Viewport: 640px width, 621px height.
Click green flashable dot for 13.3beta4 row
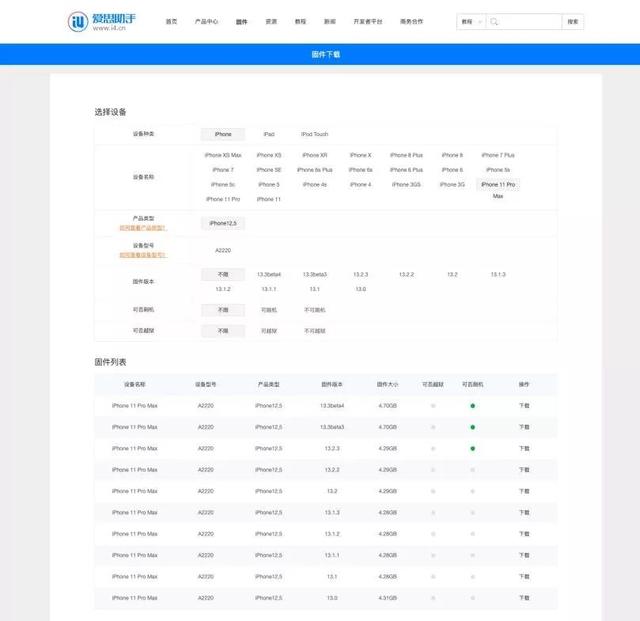473,406
